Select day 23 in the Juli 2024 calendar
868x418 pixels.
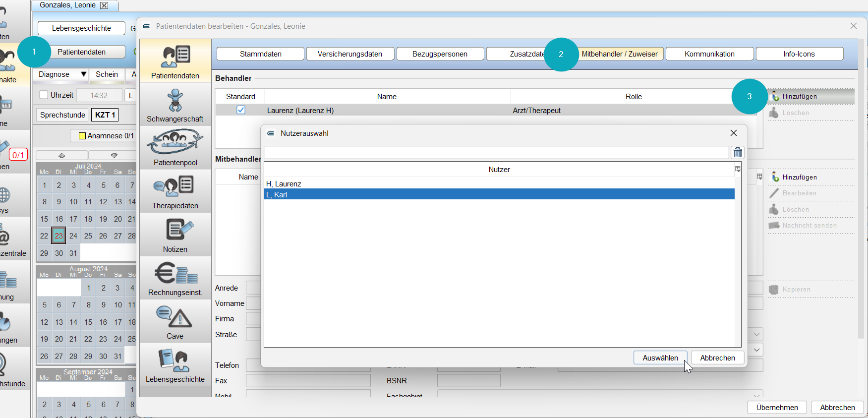58,236
